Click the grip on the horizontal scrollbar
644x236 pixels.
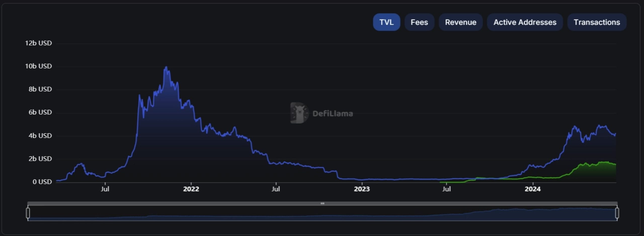(x=323, y=204)
